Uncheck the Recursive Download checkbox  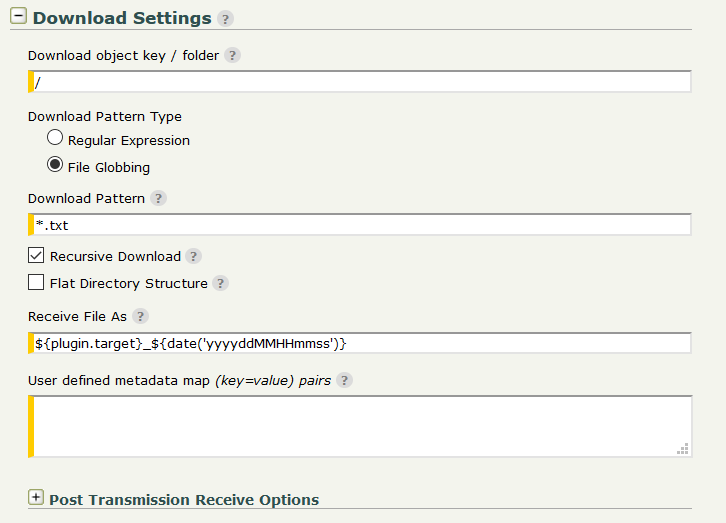click(36, 255)
